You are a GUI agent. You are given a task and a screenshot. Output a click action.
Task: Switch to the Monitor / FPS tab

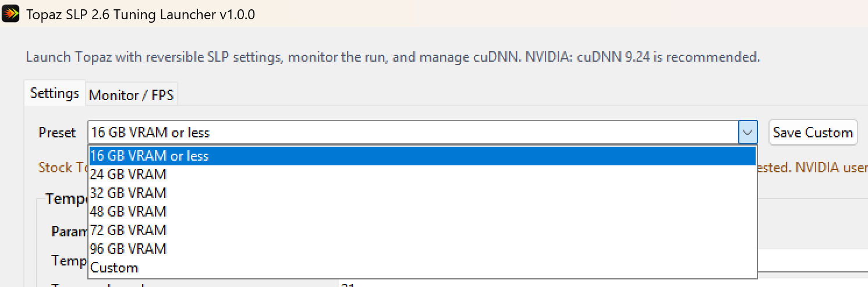[x=131, y=95]
